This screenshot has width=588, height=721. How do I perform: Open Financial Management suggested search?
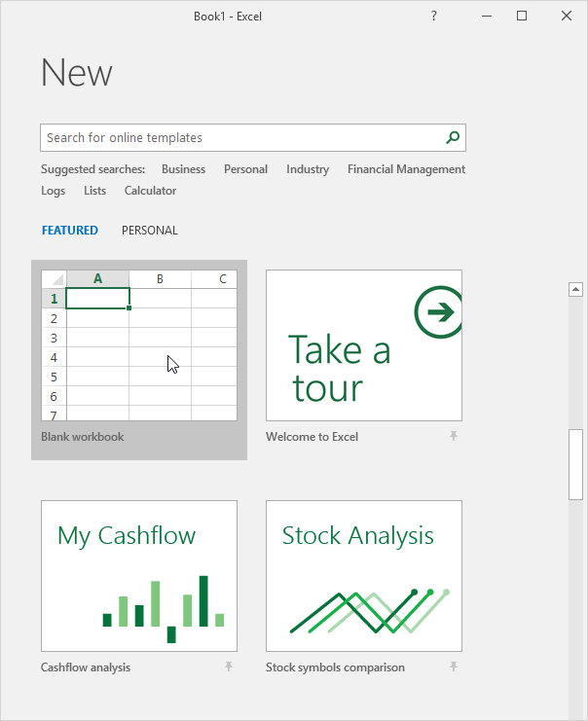pos(406,169)
